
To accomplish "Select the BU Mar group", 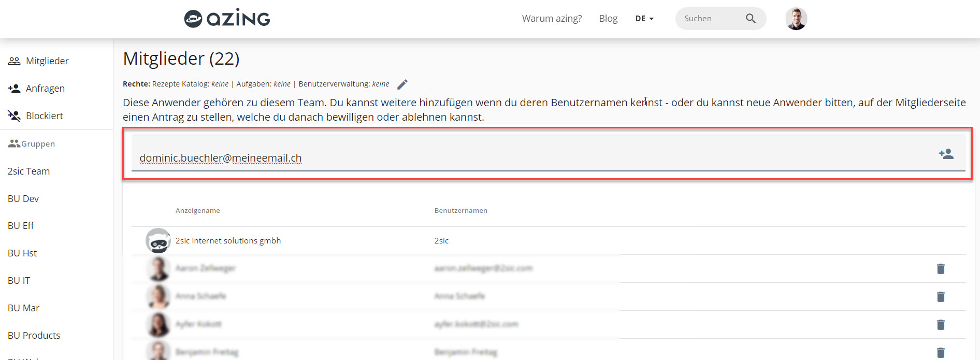I will [x=24, y=308].
